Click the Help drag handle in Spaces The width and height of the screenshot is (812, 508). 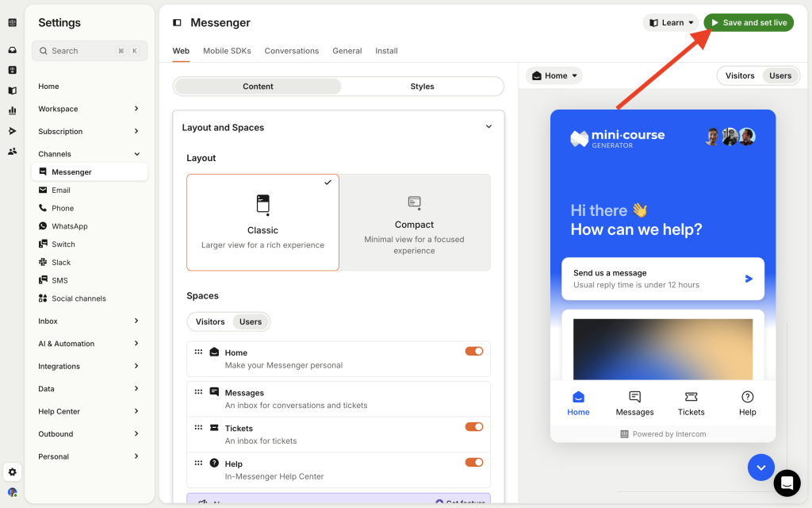pos(198,463)
